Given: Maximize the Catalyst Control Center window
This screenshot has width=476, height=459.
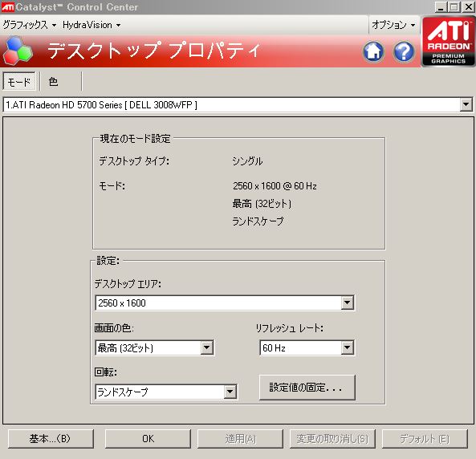Looking at the screenshot, I should [454, 7].
